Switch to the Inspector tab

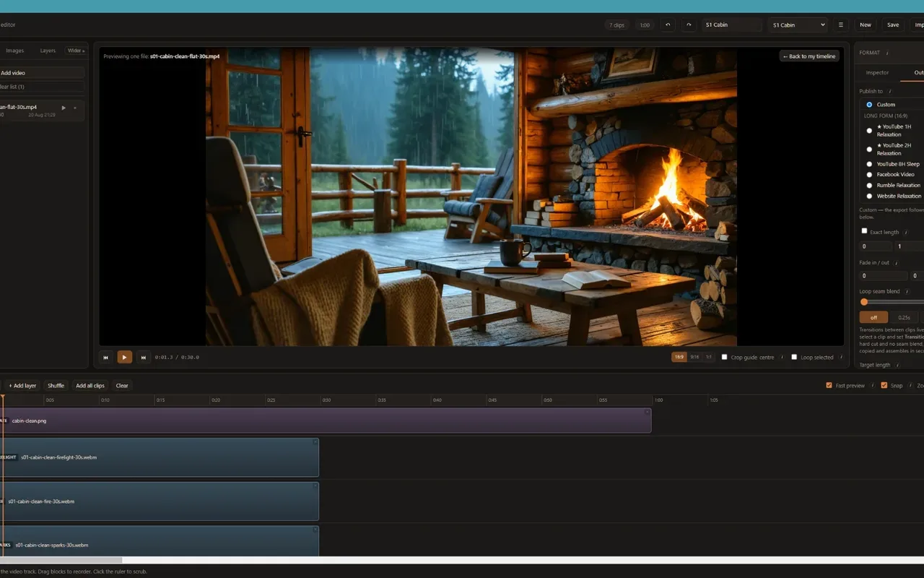pos(877,72)
